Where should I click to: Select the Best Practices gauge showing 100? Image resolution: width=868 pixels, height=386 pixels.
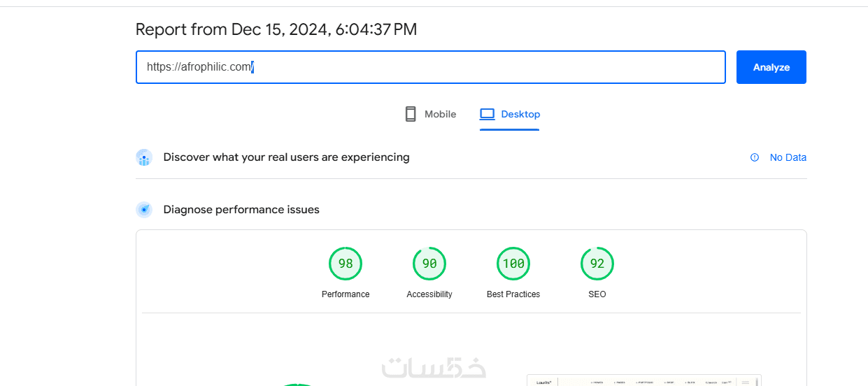pos(513,264)
